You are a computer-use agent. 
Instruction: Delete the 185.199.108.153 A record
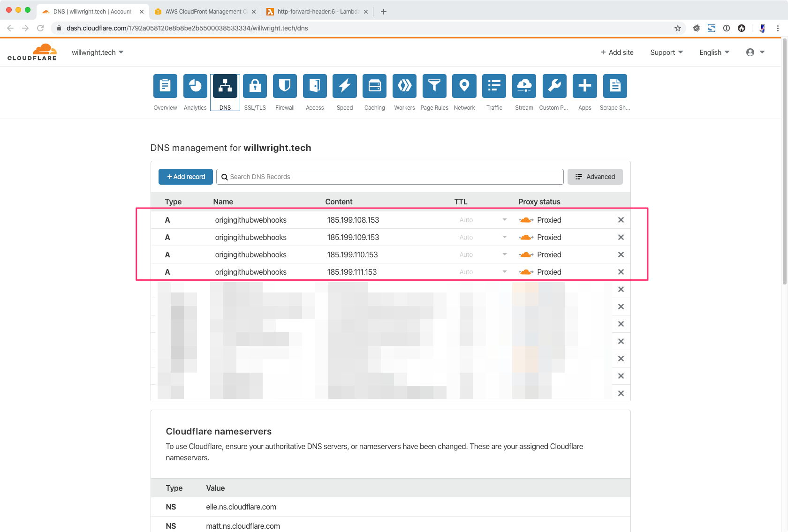pos(621,220)
